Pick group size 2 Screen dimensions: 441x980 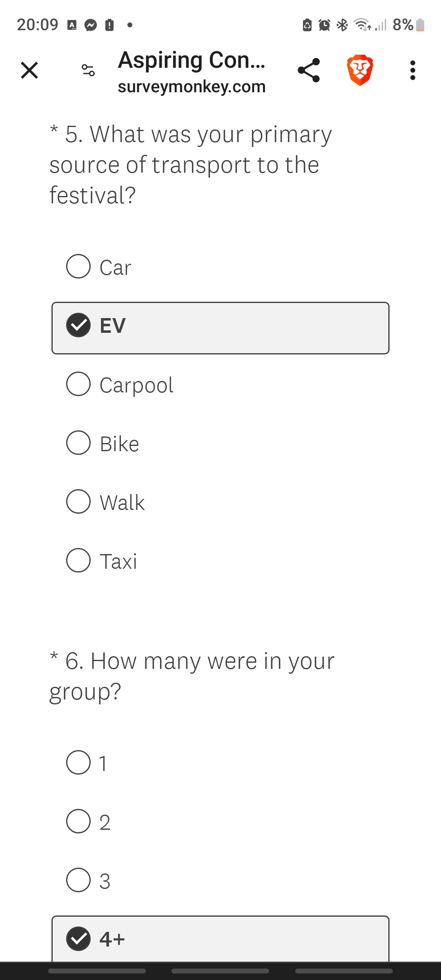[x=78, y=822]
